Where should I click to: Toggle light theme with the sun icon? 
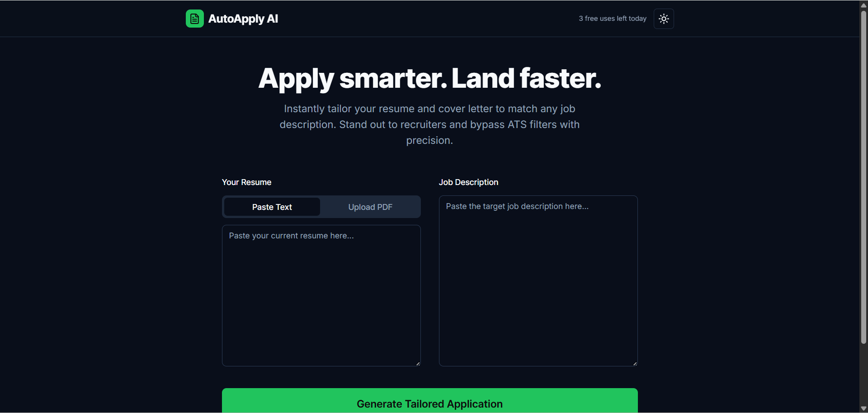[664, 19]
